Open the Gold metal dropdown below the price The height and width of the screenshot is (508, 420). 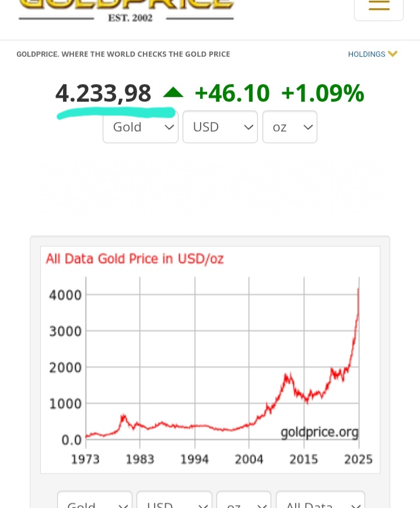click(x=141, y=127)
